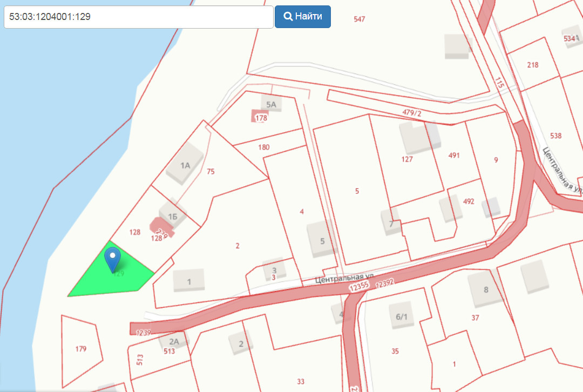Click the building labeled 5А
The width and height of the screenshot is (583, 392).
click(271, 104)
